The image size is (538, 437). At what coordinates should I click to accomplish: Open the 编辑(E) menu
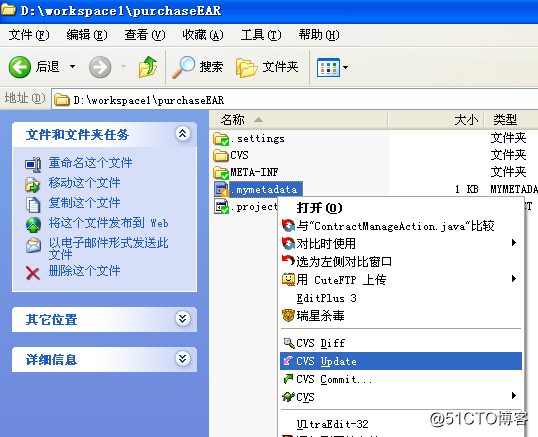point(87,35)
